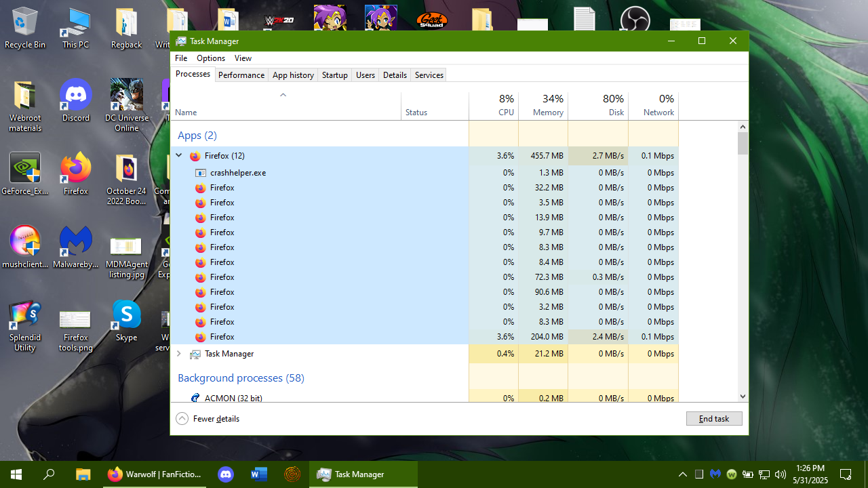Image resolution: width=868 pixels, height=488 pixels.
Task: Open the October 24 2022 Boo folder
Action: pos(127,178)
